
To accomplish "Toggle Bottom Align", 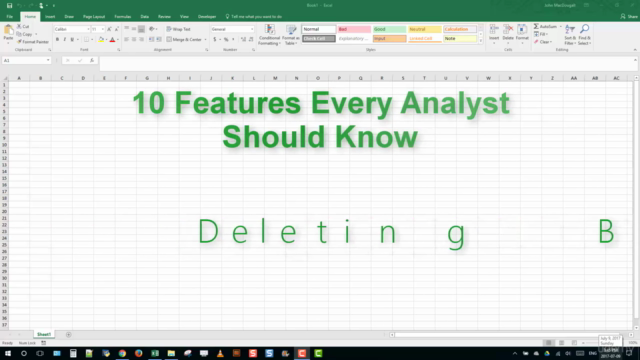I will coord(141,29).
